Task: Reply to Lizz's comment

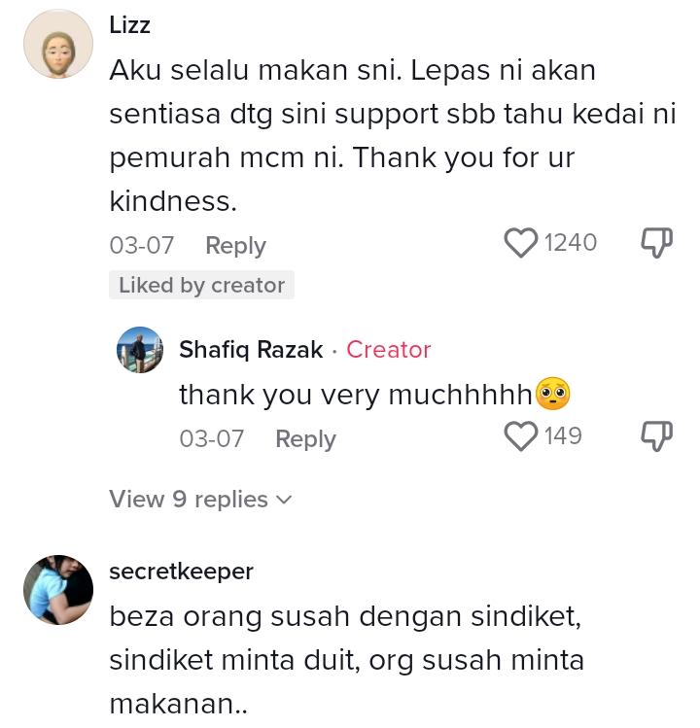Action: [x=235, y=246]
